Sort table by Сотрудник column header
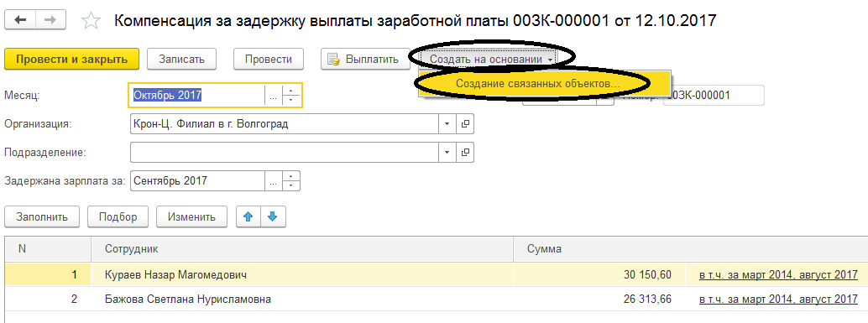 302,249
